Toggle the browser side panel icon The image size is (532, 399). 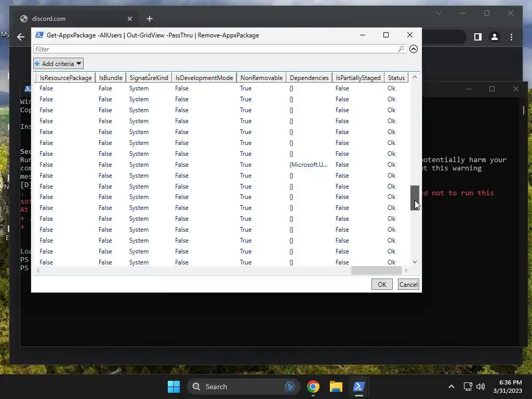pyautogui.click(x=478, y=37)
